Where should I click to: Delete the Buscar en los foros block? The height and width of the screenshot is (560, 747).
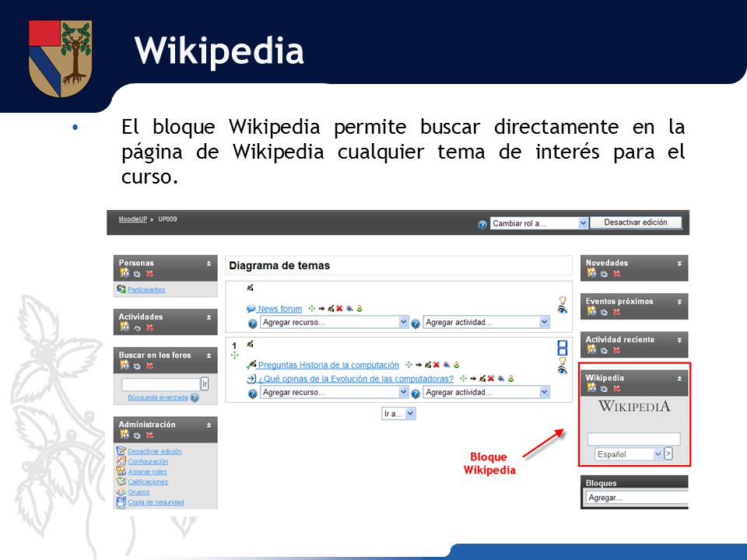click(149, 366)
